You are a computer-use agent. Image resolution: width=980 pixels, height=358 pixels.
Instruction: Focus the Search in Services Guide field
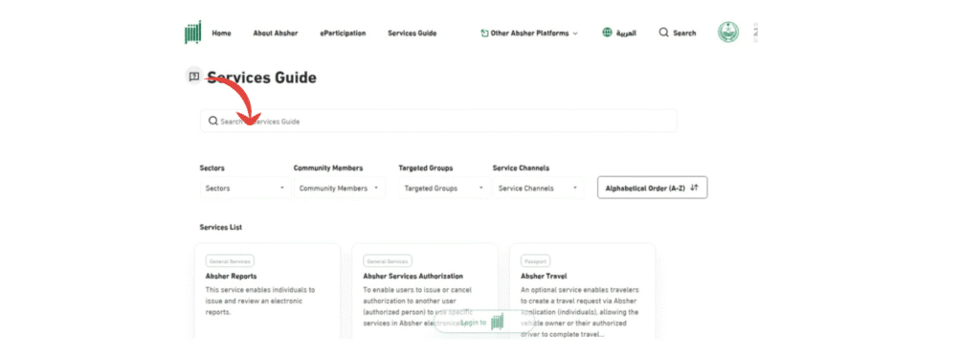(438, 121)
